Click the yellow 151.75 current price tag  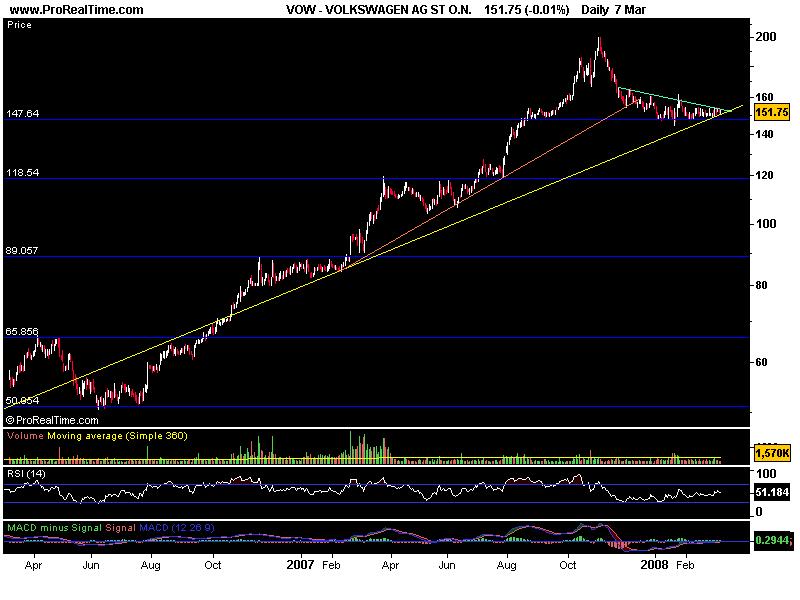pos(771,112)
